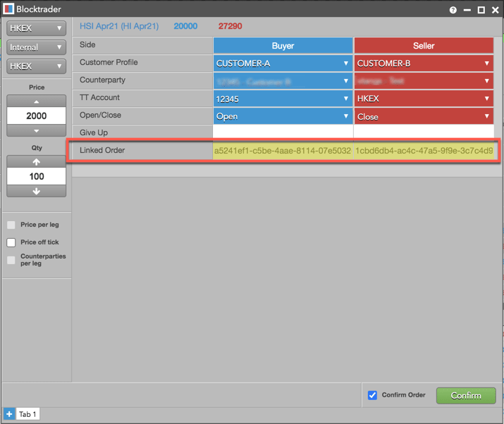Uncheck the Confirm Order checkbox
The width and height of the screenshot is (504, 424).
tap(372, 395)
